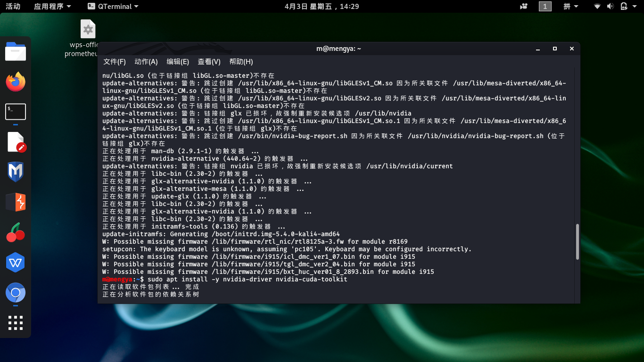Expand the 应用程序 applications menu

pyautogui.click(x=52, y=6)
